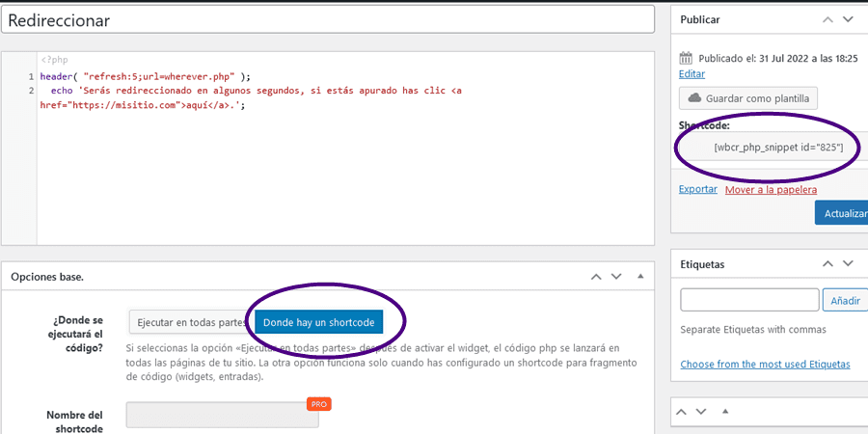Move the Etiquetas panel down

tap(848, 263)
